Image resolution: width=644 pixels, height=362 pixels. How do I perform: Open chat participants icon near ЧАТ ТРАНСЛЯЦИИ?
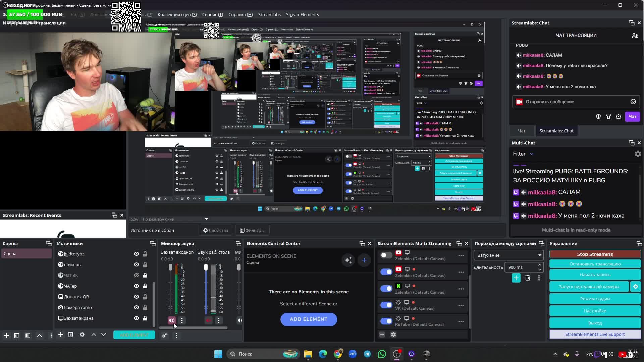tap(635, 36)
